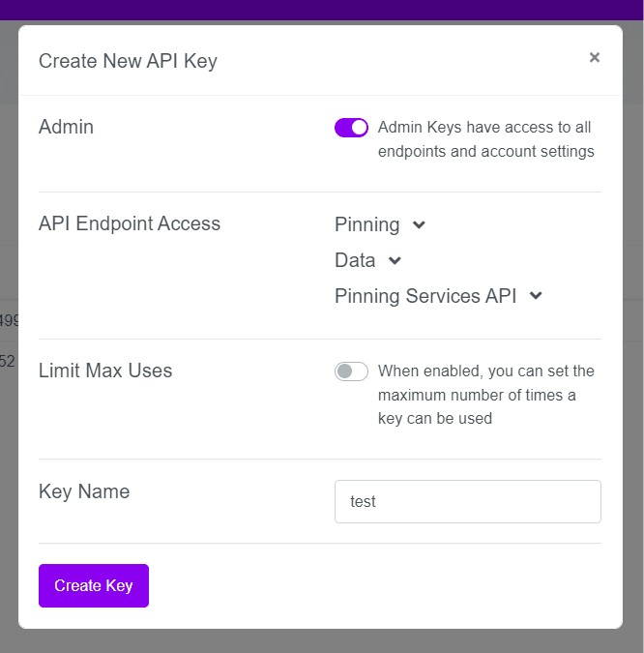The height and width of the screenshot is (653, 644).
Task: Click the Admin Keys description text
Action: 485,139
